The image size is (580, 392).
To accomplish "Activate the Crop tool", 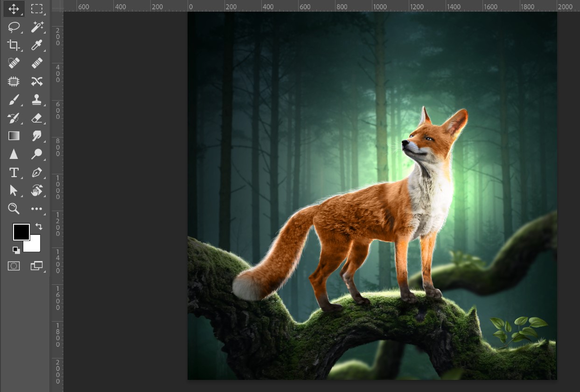I will 14,45.
